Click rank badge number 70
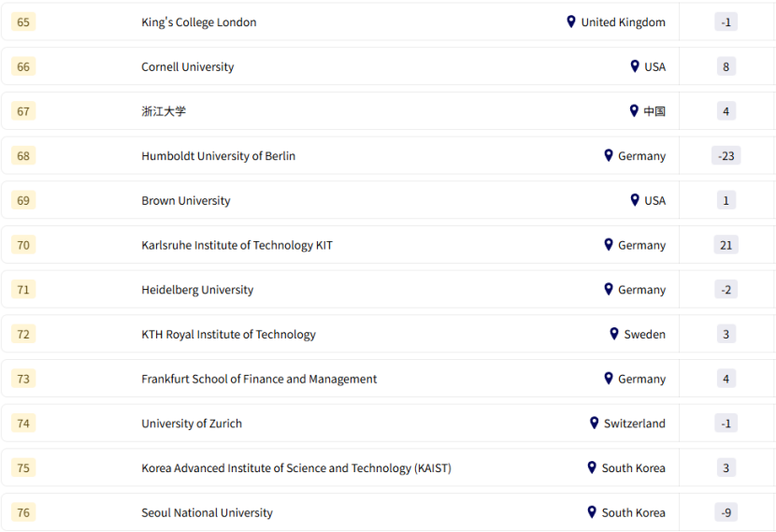Screen dimensions: 776x532 coord(23,245)
